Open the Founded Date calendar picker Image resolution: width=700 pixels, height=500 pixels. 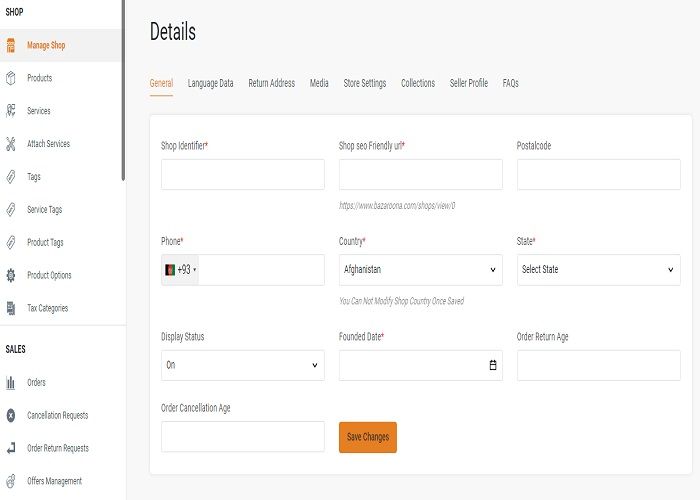493,365
